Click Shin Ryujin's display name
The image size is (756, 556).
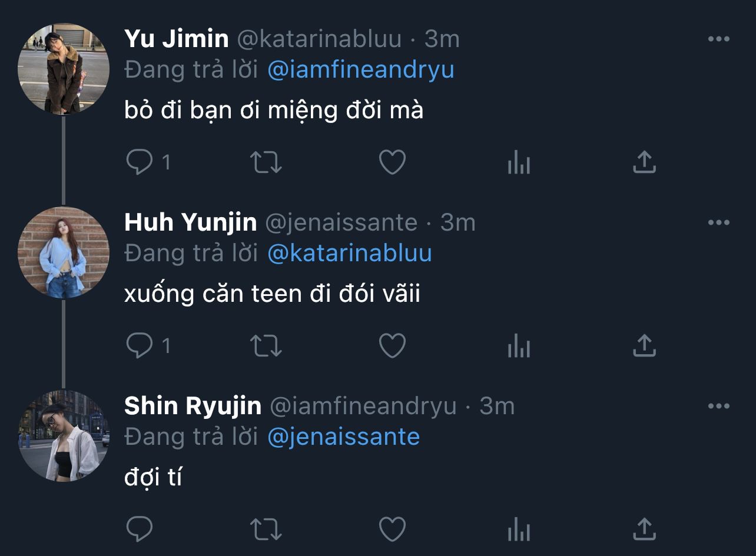pyautogui.click(x=193, y=407)
